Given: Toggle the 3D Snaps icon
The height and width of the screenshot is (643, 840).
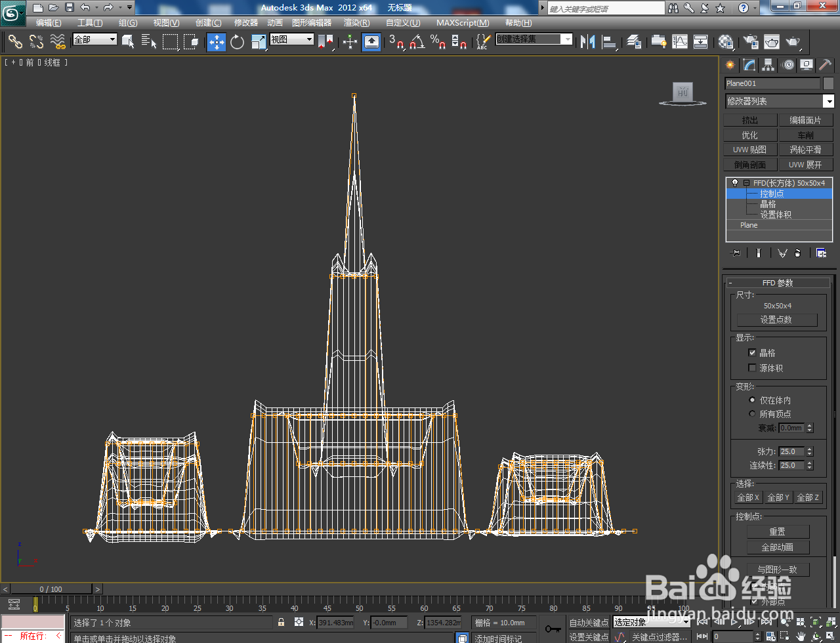Looking at the screenshot, I should coord(396,41).
